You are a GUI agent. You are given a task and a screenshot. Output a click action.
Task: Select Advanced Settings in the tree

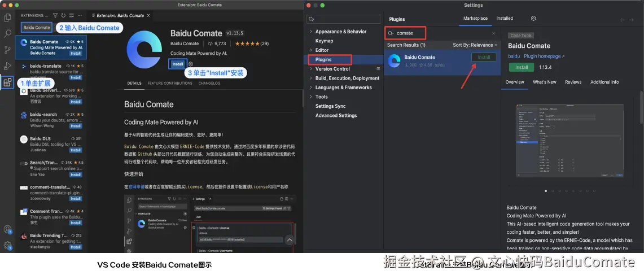click(x=336, y=116)
